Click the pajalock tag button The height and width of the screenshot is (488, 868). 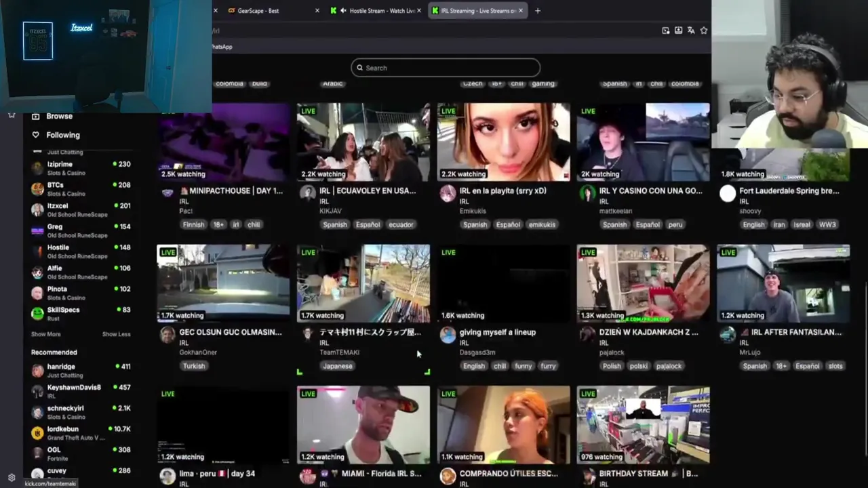669,366
